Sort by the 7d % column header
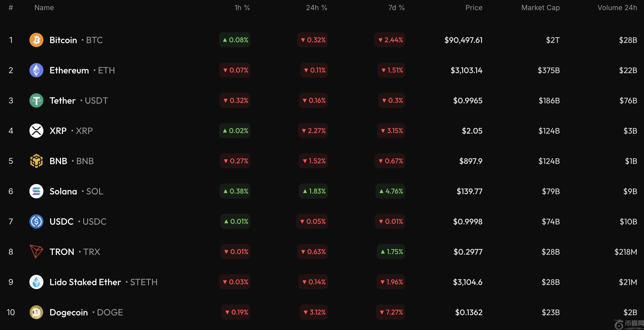This screenshot has width=644, height=330. [396, 8]
